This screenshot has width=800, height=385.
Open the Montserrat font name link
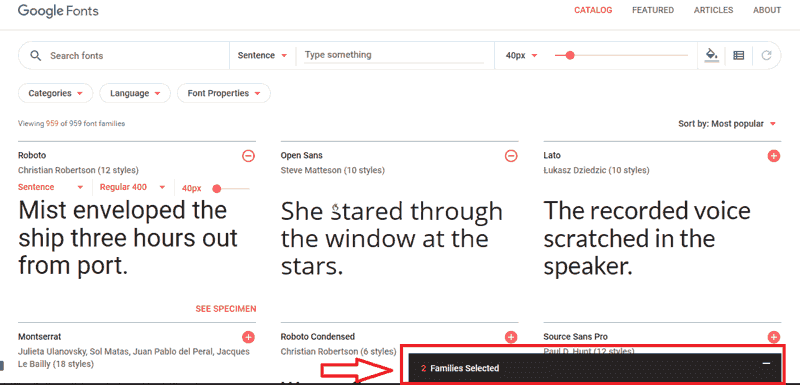click(40, 337)
